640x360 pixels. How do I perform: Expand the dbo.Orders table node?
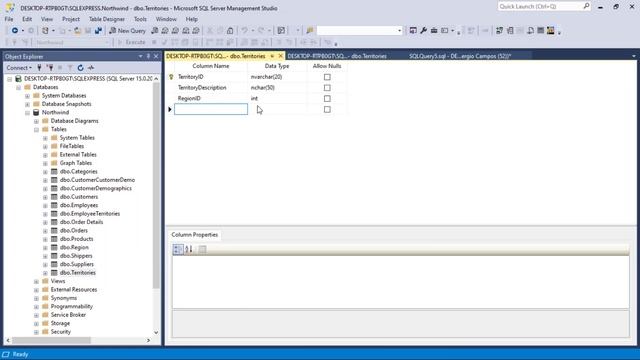45,231
